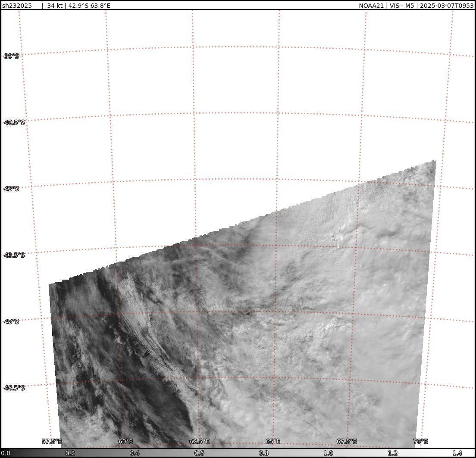Select the 46.5°S latitude label
Image resolution: width=476 pixels, height=458 pixels.
pyautogui.click(x=14, y=388)
